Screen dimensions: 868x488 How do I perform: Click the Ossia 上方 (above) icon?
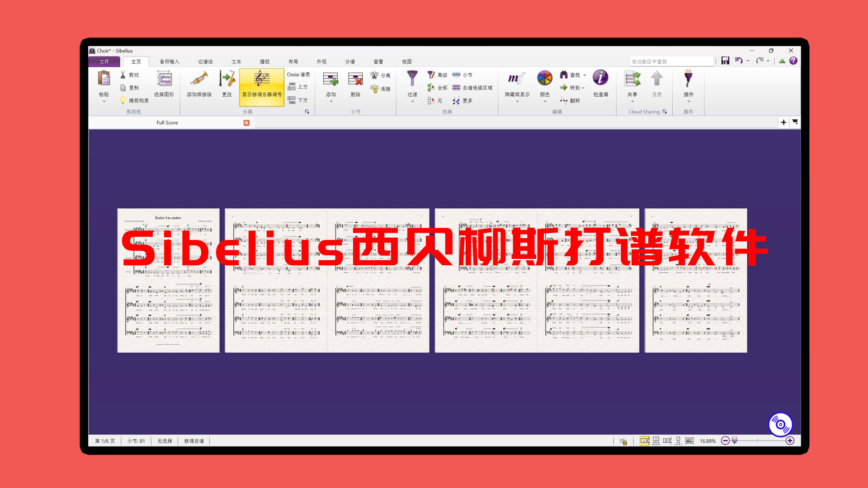click(292, 87)
